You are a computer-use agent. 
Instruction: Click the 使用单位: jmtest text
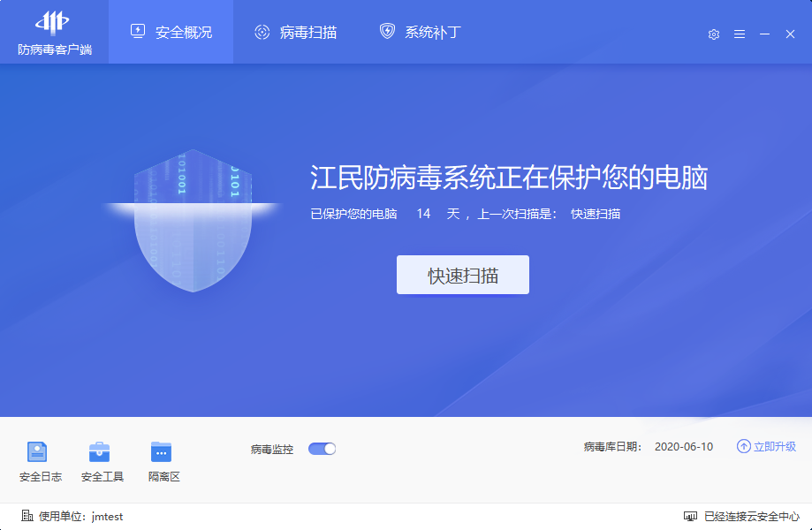[x=80, y=517]
